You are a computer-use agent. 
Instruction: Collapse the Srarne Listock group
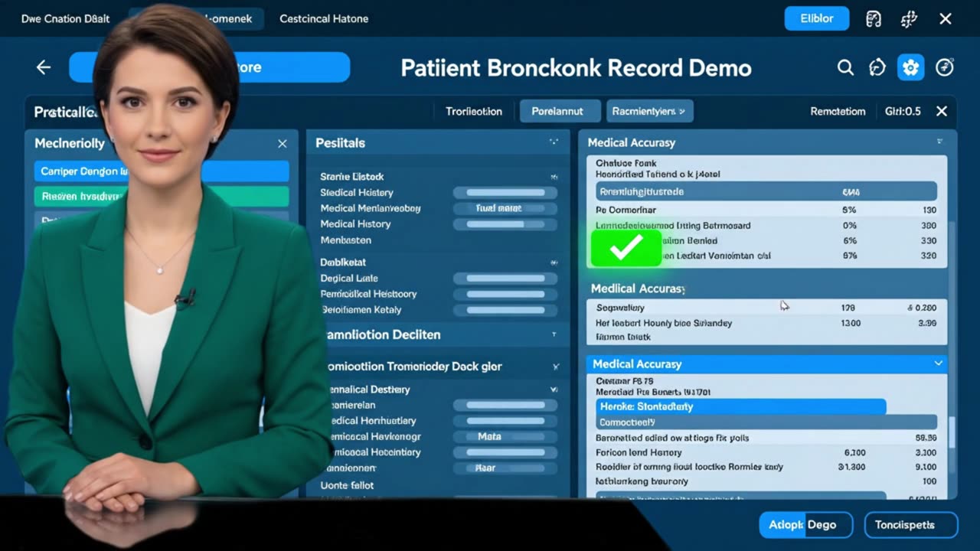tap(554, 177)
